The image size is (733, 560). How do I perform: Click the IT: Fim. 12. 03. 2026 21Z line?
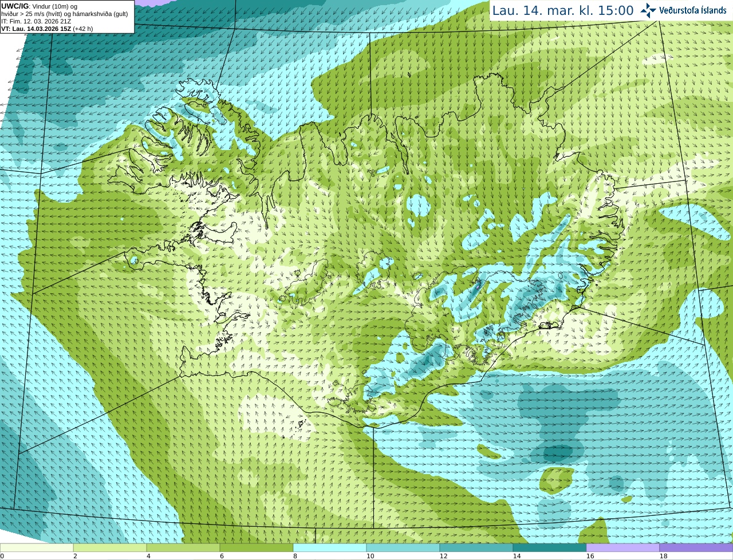click(36, 21)
